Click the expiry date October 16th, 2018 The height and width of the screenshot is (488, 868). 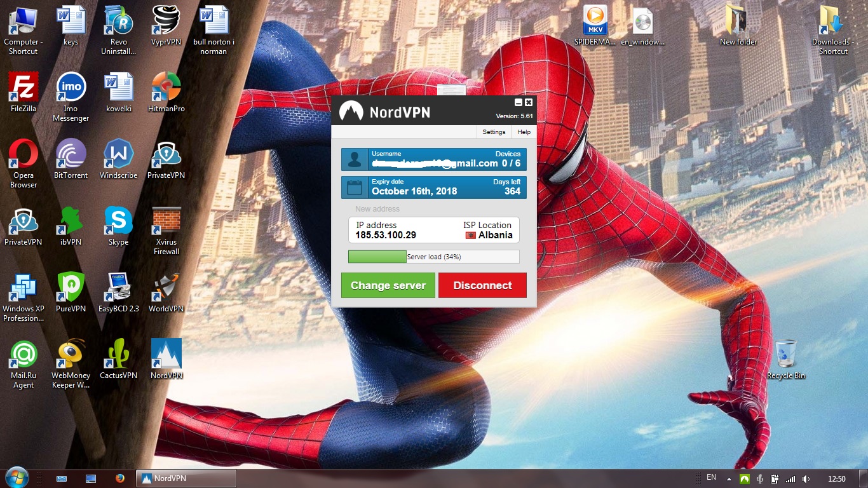pos(414,191)
